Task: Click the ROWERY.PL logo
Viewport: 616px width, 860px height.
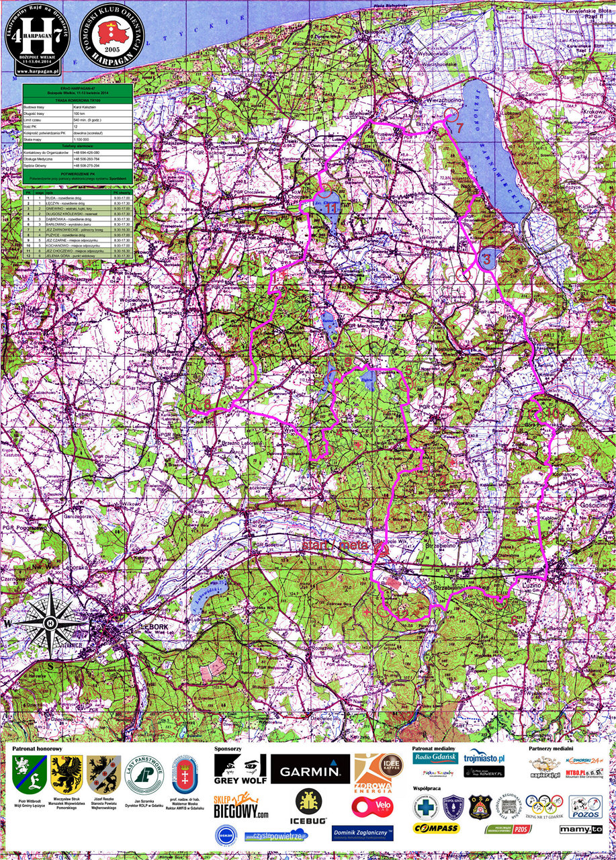Action: click(x=486, y=773)
